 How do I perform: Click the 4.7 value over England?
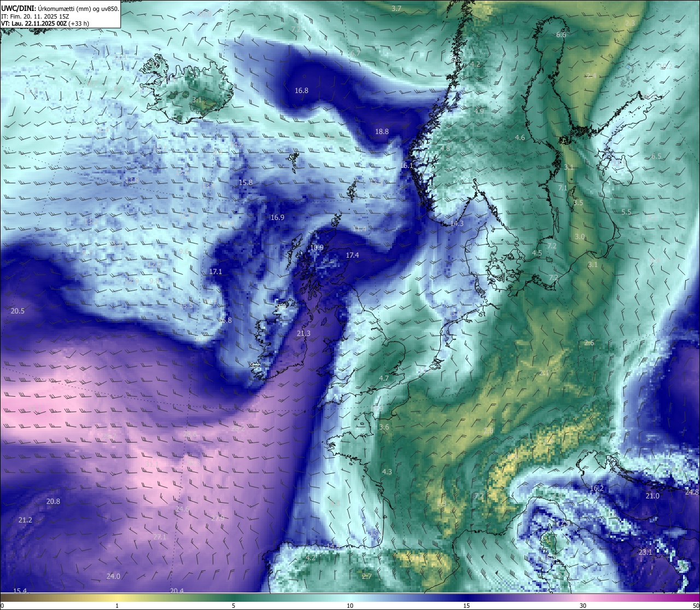(x=384, y=378)
